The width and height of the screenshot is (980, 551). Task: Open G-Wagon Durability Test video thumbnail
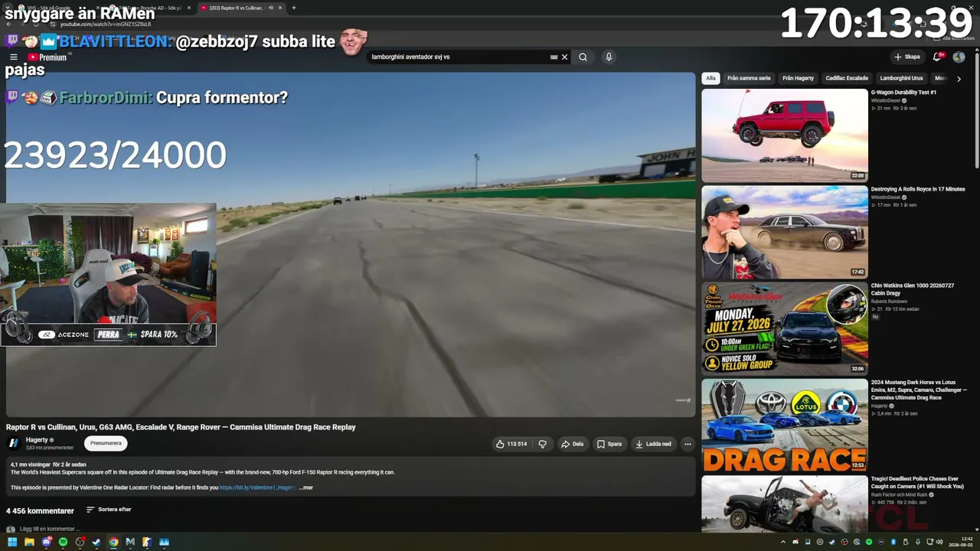point(785,135)
